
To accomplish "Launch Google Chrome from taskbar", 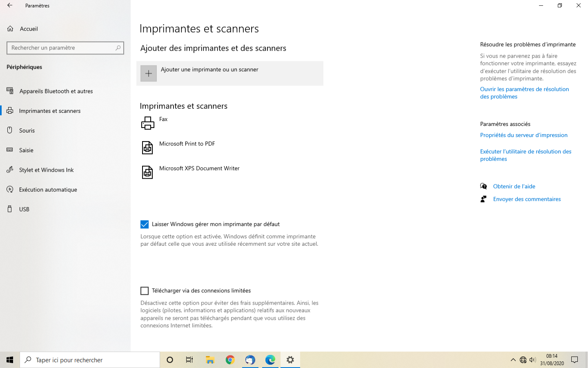I will coord(230,360).
